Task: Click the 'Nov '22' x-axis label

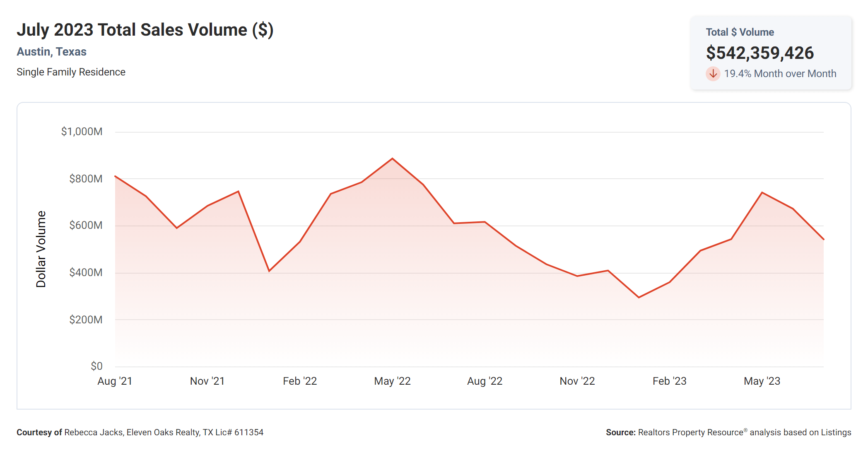Action: pos(577,381)
